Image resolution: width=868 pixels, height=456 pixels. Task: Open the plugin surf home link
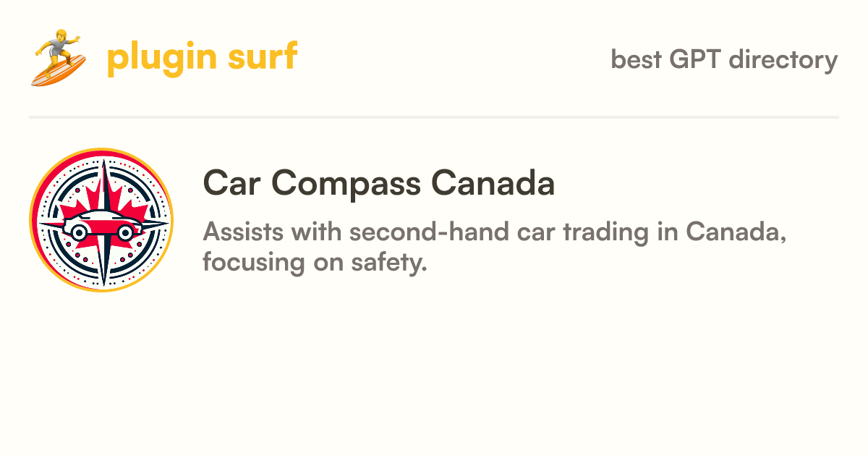pos(164,58)
